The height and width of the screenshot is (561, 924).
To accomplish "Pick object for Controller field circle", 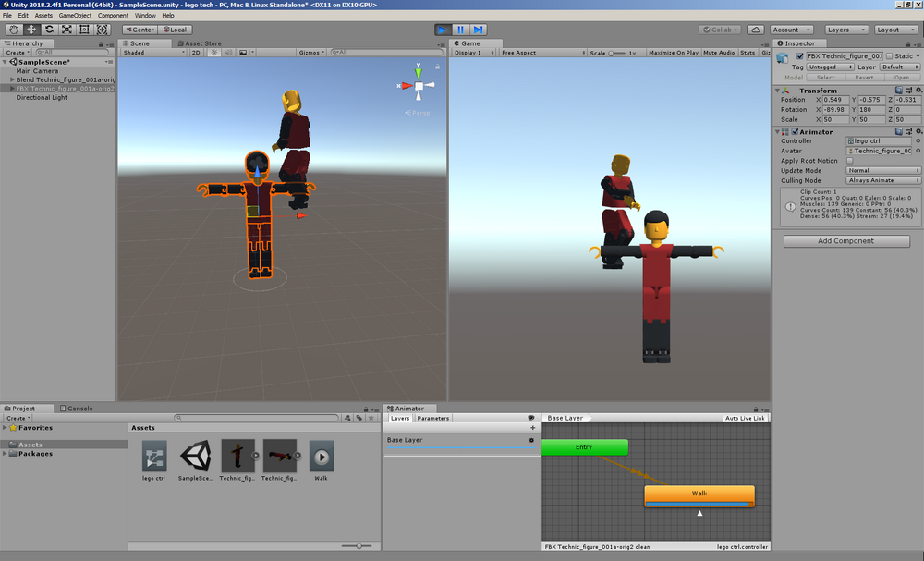I will click(918, 141).
